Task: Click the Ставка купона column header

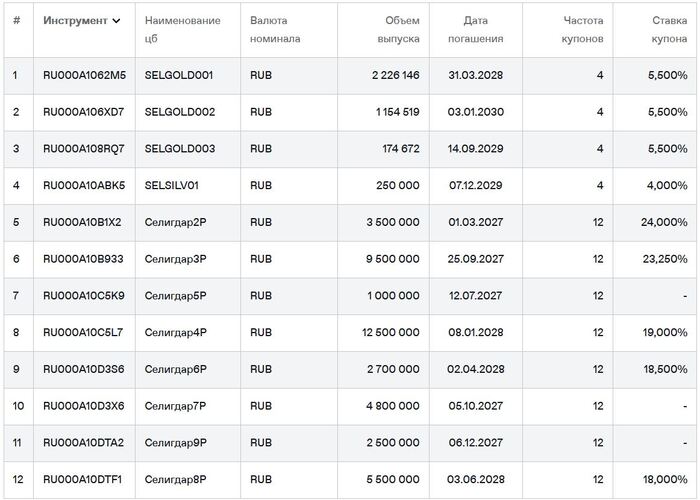Action: (664, 29)
